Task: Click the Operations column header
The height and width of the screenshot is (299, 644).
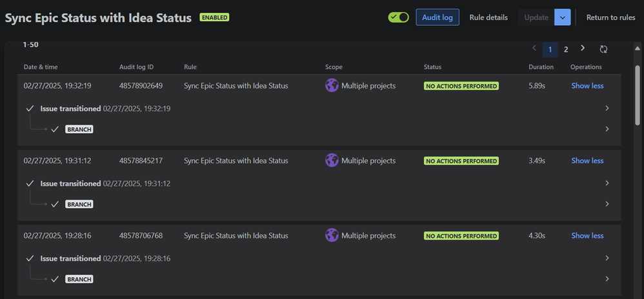Action: 586,67
